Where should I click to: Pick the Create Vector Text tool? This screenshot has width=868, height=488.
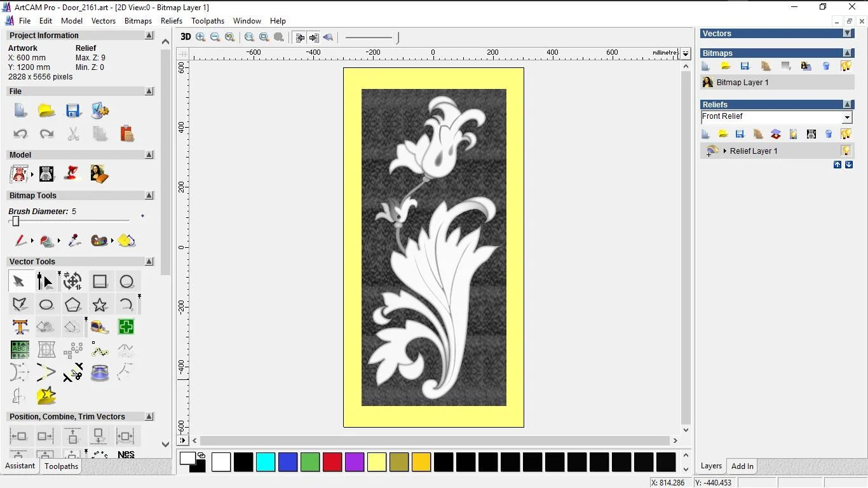[x=20, y=327]
